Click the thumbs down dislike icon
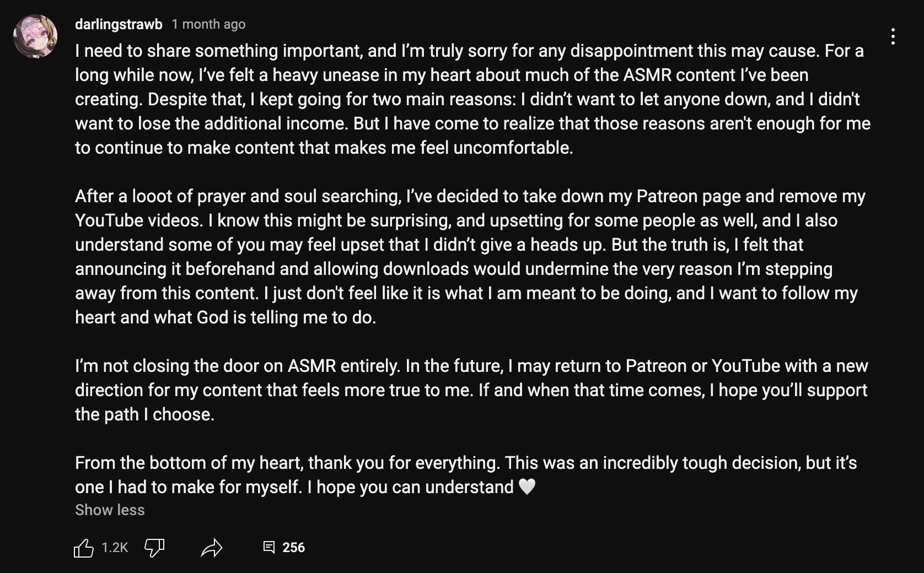 (x=154, y=548)
